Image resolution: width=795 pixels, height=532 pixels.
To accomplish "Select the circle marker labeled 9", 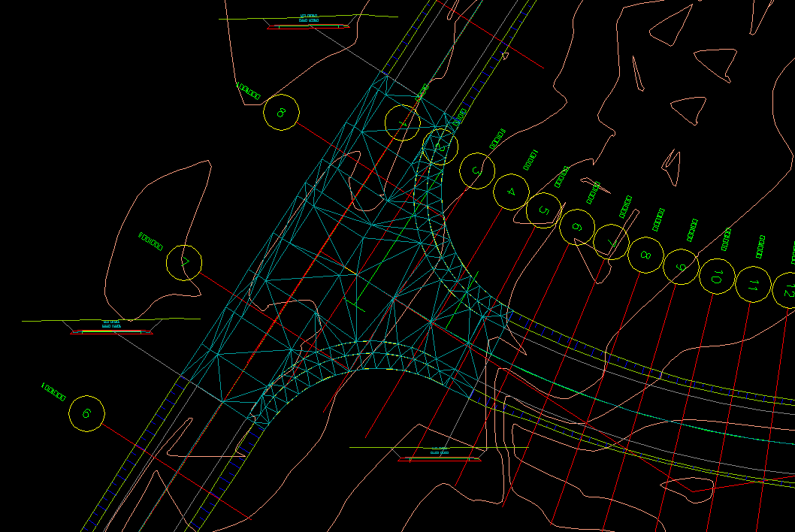I will click(x=681, y=267).
